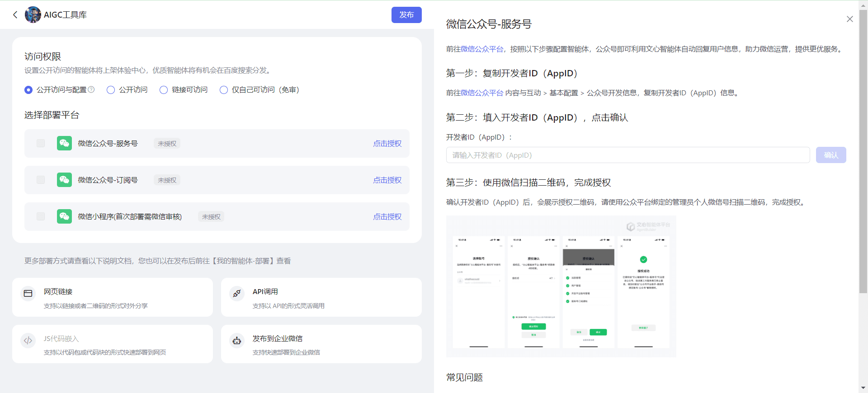Click the scrollbar down arrow

863,388
